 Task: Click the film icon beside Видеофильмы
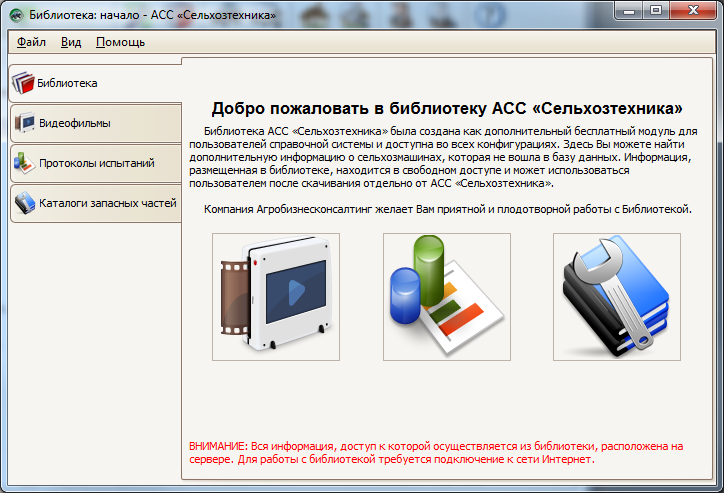[24, 123]
